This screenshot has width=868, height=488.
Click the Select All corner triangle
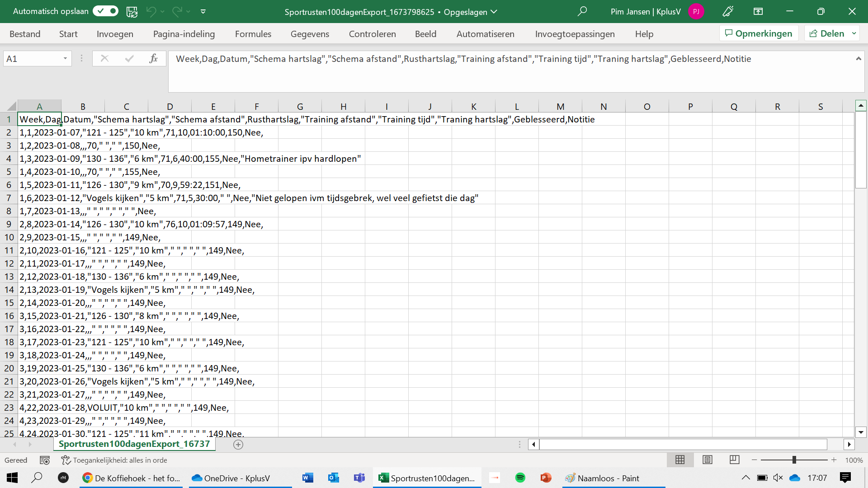tap(11, 107)
